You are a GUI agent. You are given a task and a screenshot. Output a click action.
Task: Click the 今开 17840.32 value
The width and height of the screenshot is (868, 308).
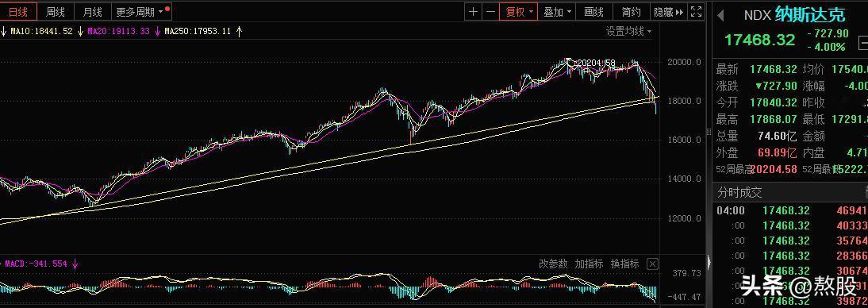[774, 102]
